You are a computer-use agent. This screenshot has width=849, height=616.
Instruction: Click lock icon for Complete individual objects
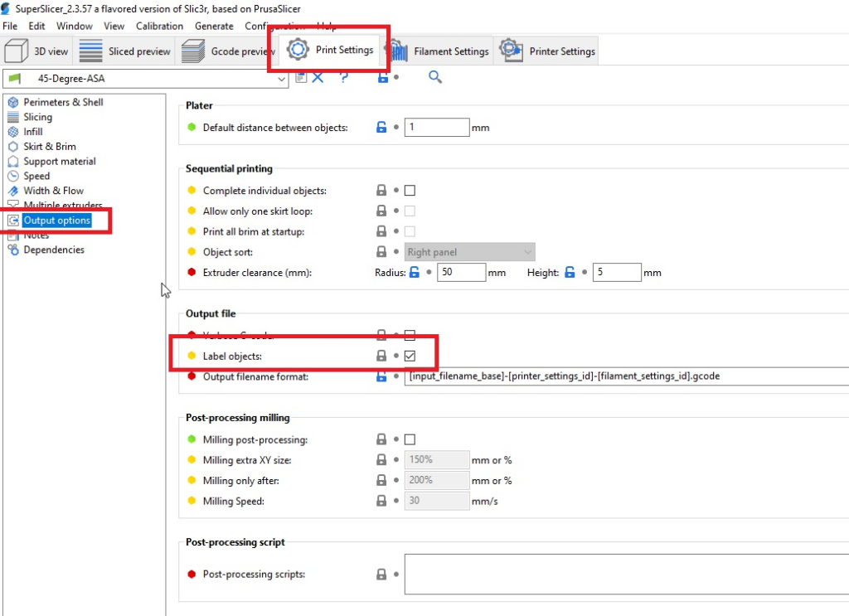point(381,191)
